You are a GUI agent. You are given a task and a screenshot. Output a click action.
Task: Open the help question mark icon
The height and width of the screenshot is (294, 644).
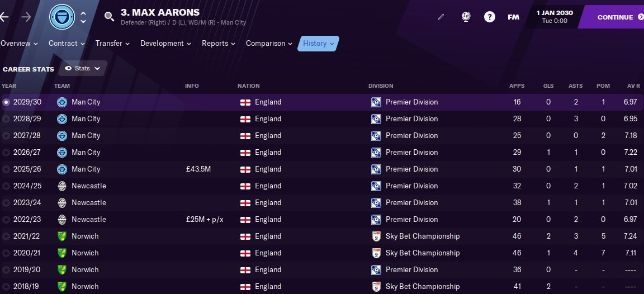point(489,17)
